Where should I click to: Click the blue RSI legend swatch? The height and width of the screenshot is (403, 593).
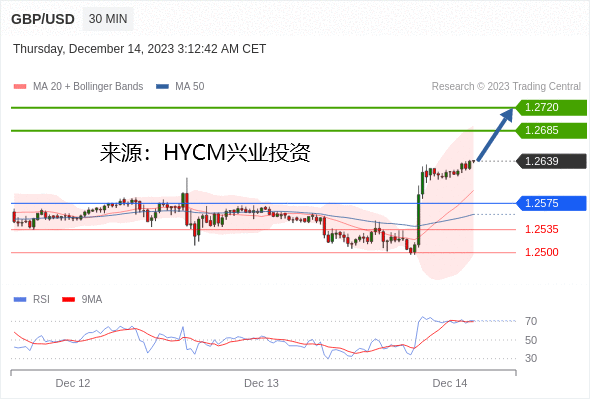click(20, 300)
